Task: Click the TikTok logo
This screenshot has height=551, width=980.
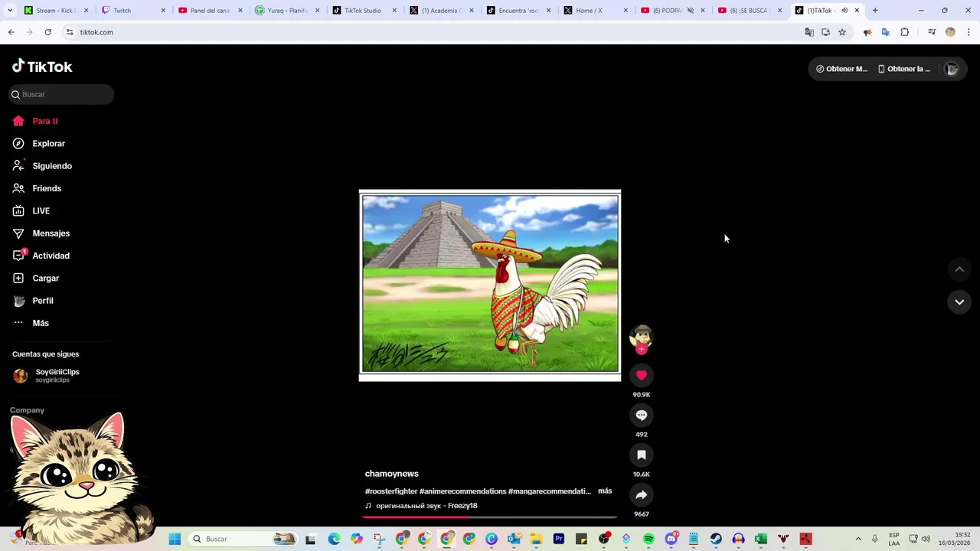Action: 42,67
